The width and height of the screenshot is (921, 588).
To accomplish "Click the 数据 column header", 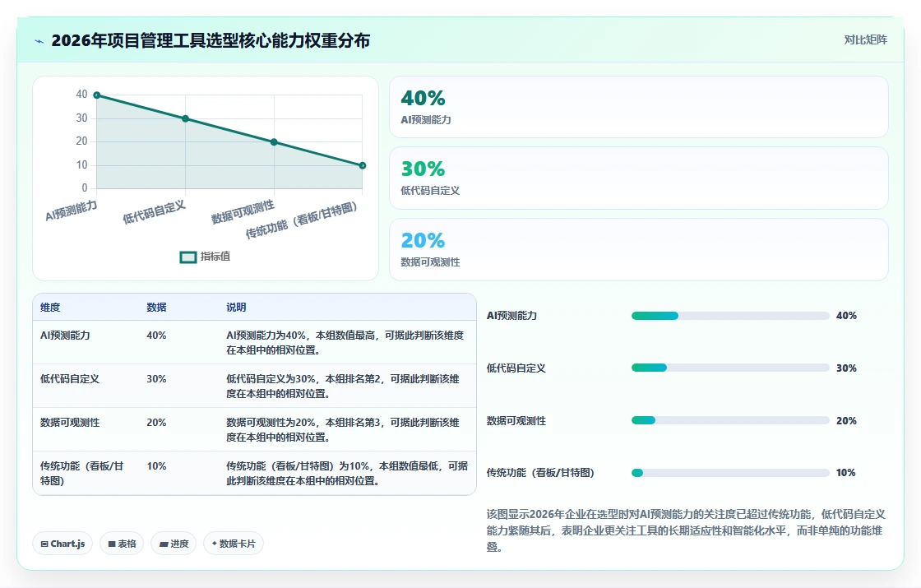I will [x=156, y=308].
